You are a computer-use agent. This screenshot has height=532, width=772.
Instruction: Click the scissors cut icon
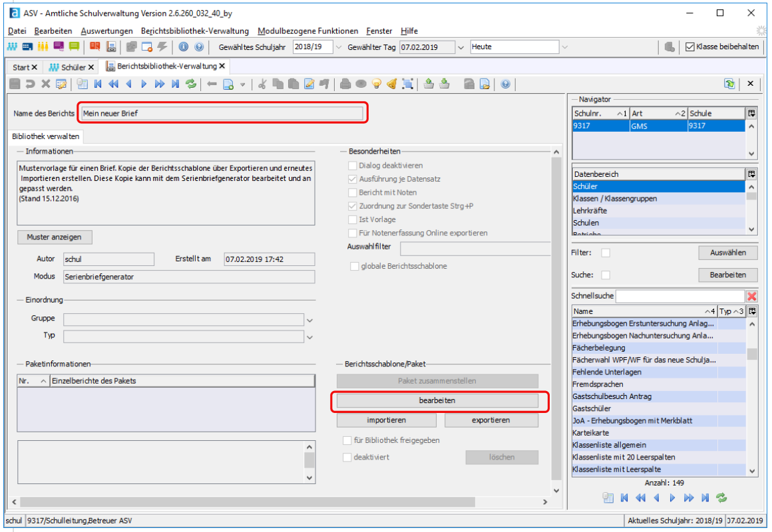pyautogui.click(x=262, y=84)
